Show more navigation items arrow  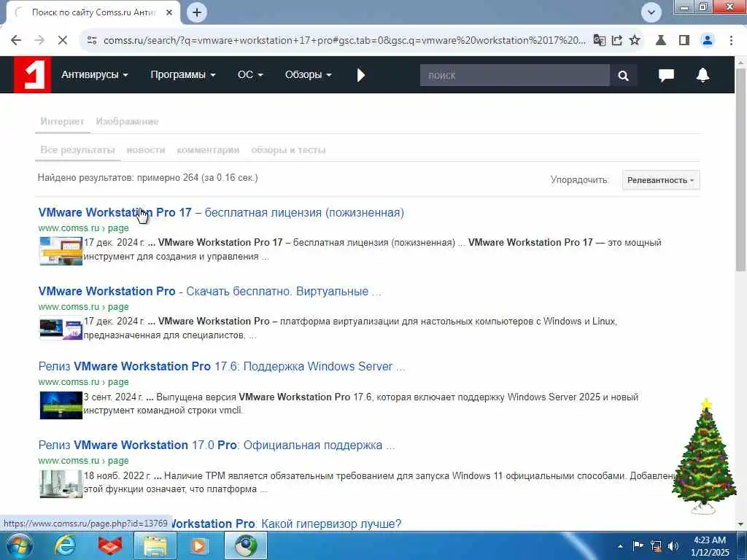361,75
